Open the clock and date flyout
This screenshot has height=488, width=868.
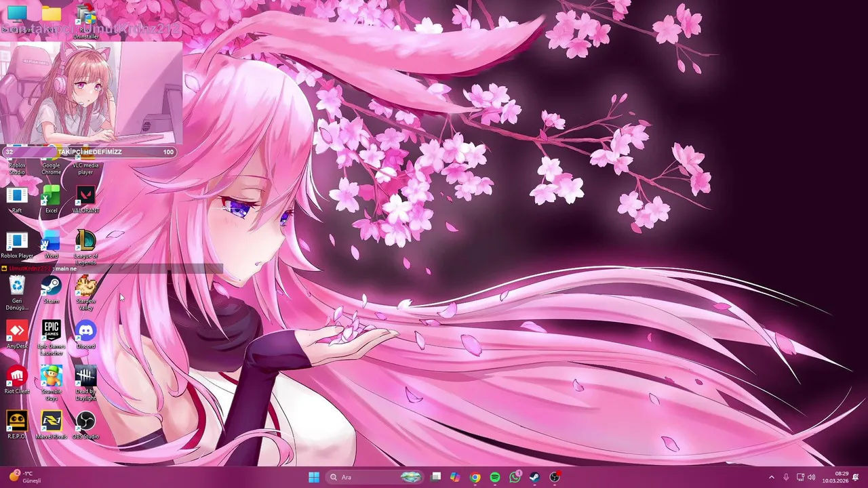click(835, 477)
